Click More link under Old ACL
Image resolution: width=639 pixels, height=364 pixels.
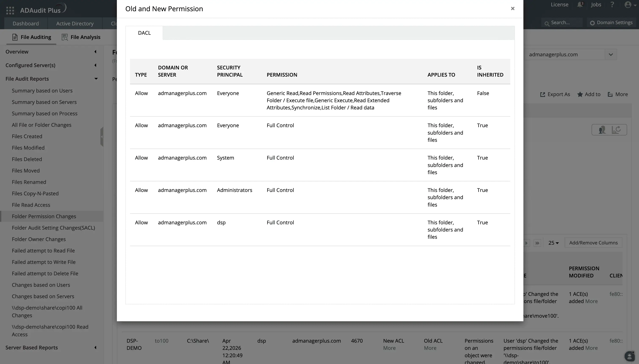(x=430, y=348)
